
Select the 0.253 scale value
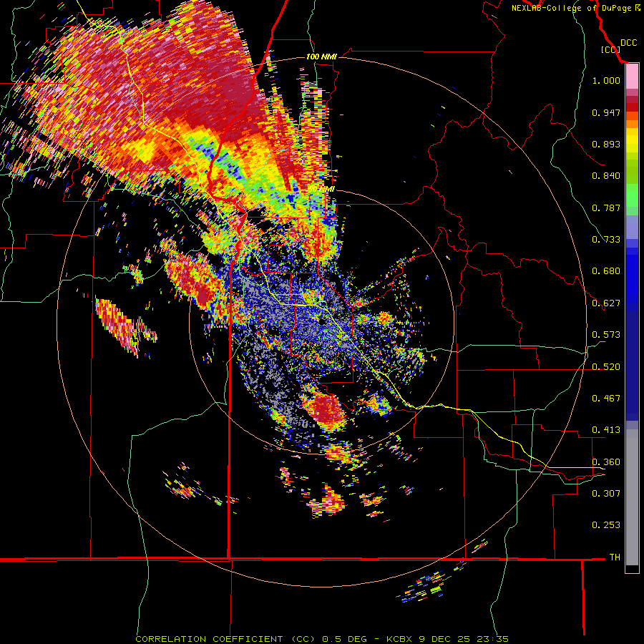point(606,525)
